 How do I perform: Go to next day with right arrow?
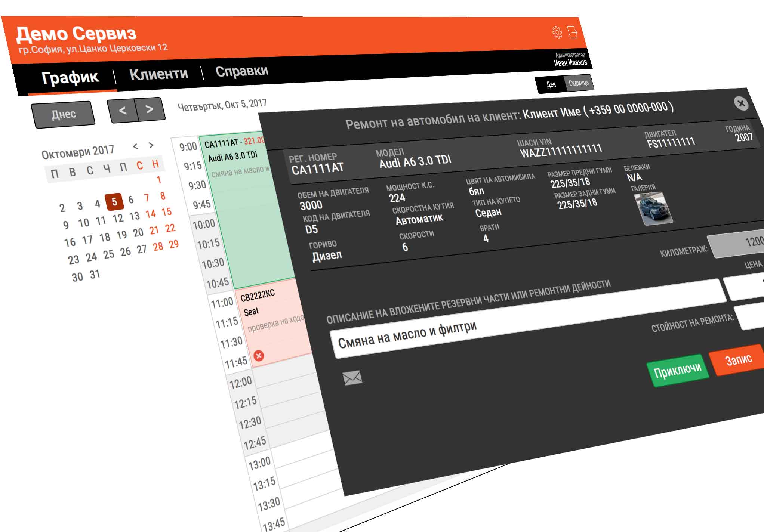coord(150,109)
